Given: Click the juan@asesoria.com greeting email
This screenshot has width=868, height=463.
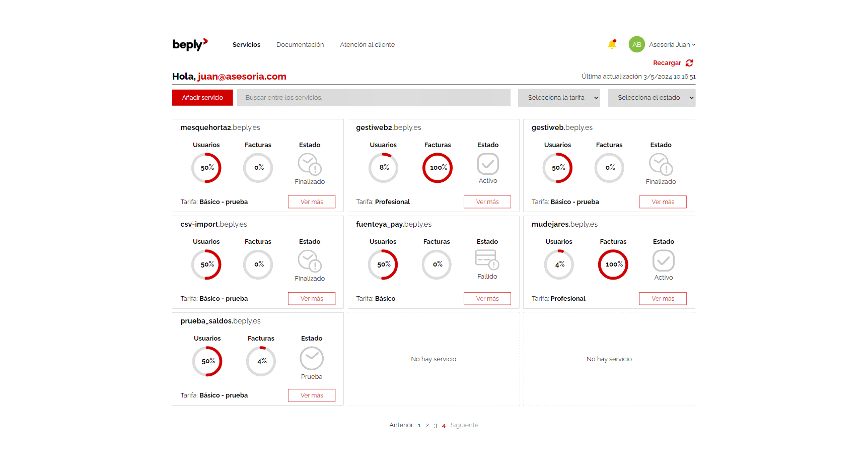Looking at the screenshot, I should [242, 77].
